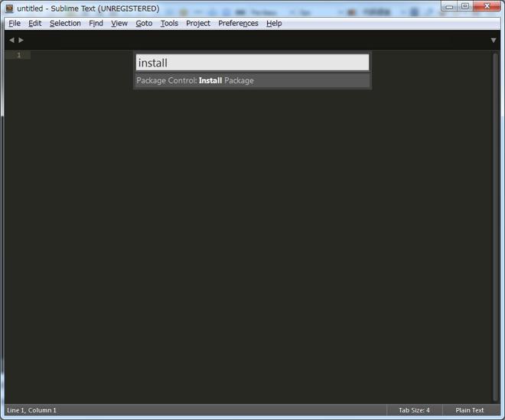Open the Find menu

click(x=96, y=24)
